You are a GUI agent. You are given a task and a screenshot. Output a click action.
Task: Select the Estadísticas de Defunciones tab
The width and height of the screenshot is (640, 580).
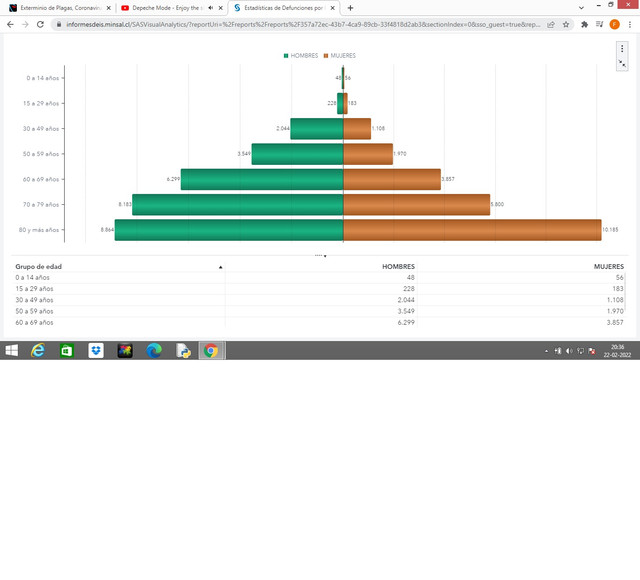pyautogui.click(x=283, y=8)
